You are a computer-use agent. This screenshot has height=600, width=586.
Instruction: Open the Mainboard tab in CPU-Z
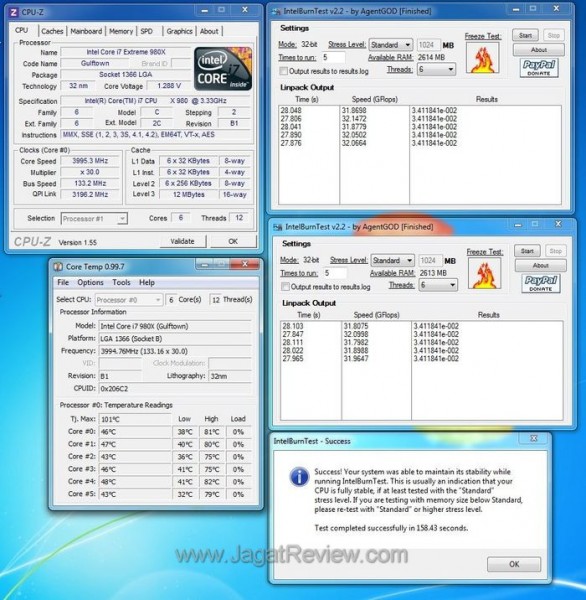point(86,31)
